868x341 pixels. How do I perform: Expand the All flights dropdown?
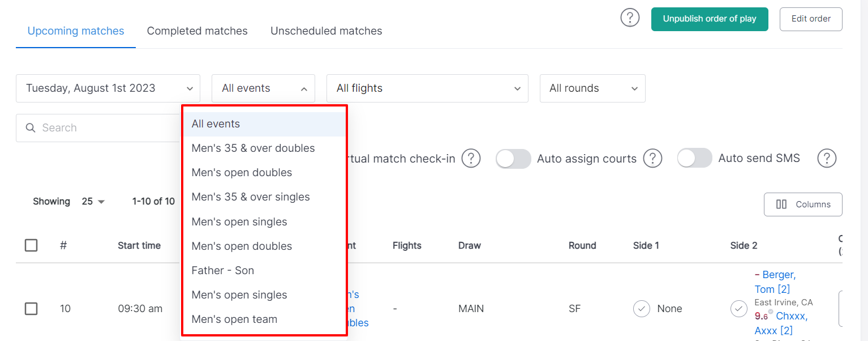pyautogui.click(x=427, y=88)
